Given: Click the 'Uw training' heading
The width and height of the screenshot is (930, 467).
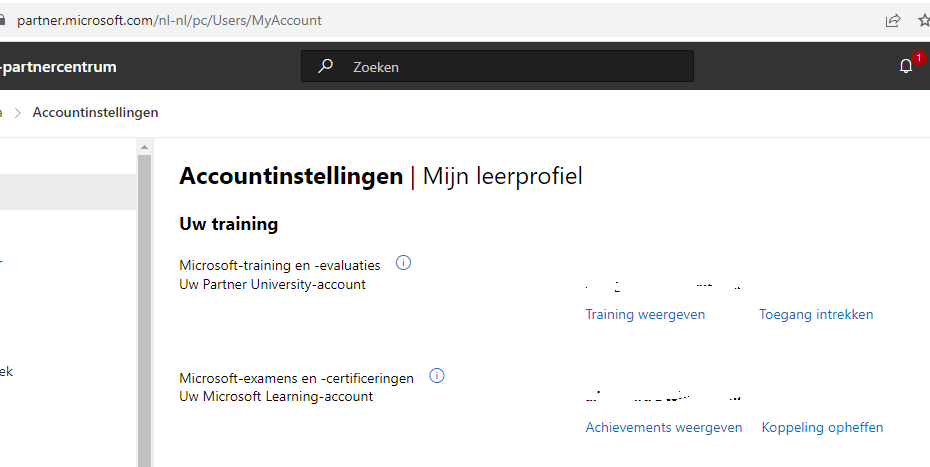Looking at the screenshot, I should pyautogui.click(x=228, y=224).
